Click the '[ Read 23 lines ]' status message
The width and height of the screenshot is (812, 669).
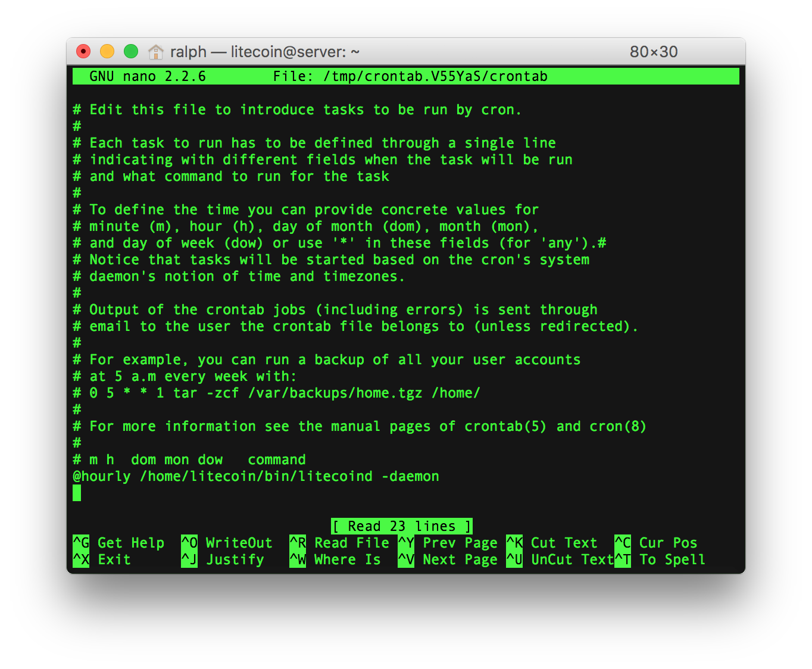(x=402, y=526)
